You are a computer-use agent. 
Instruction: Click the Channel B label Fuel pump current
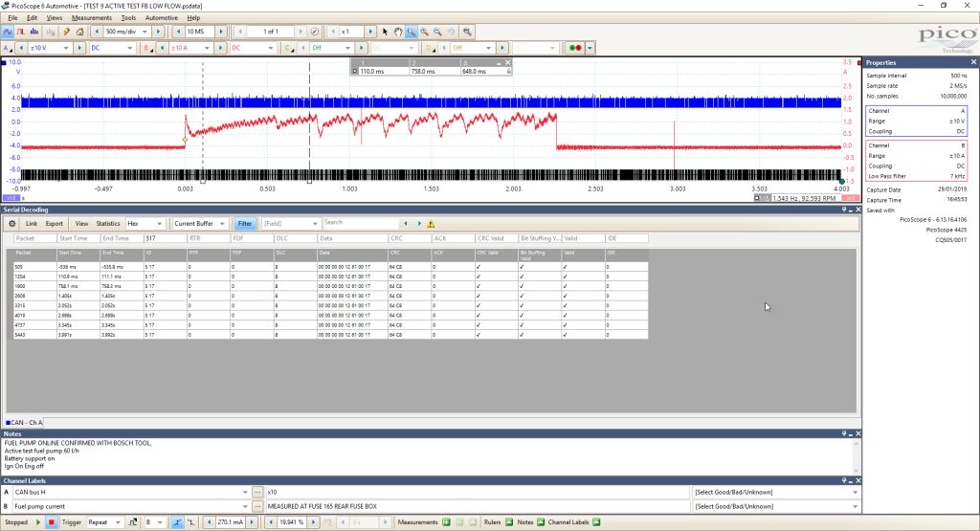(x=130, y=507)
